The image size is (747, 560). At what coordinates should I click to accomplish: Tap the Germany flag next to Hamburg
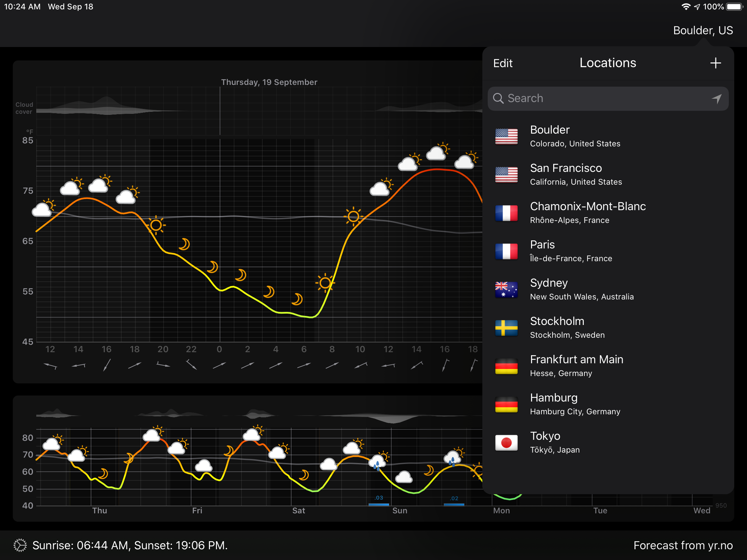tap(506, 404)
